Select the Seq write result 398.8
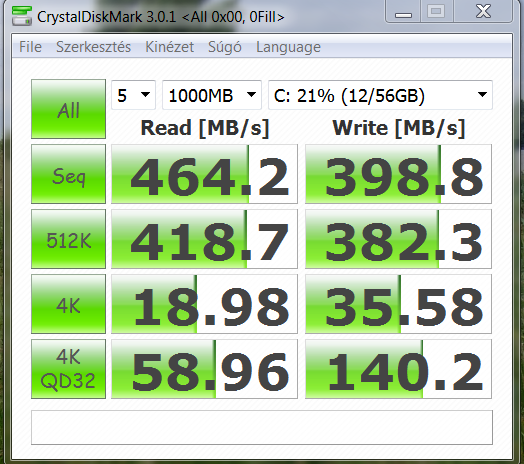 coord(398,174)
